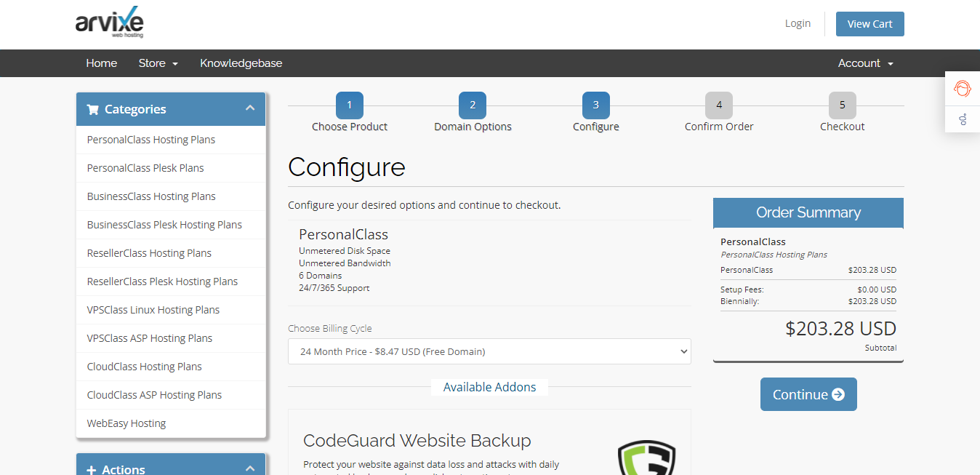The image size is (980, 475).
Task: Click the CodeGuard shield logo
Action: click(646, 458)
